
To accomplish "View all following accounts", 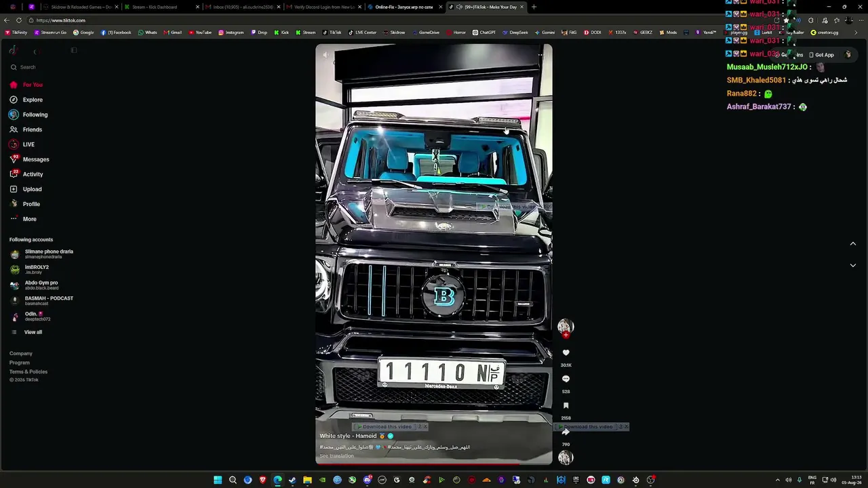I will (26, 332).
